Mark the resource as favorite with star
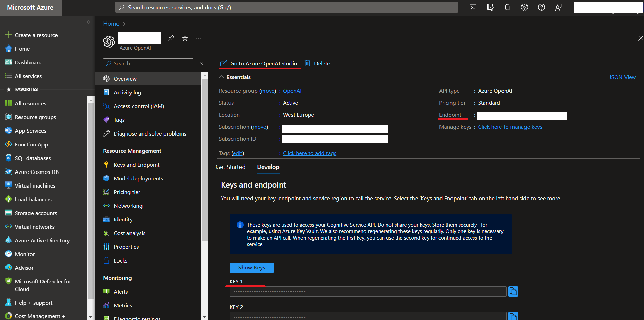This screenshot has width=644, height=320. [185, 38]
